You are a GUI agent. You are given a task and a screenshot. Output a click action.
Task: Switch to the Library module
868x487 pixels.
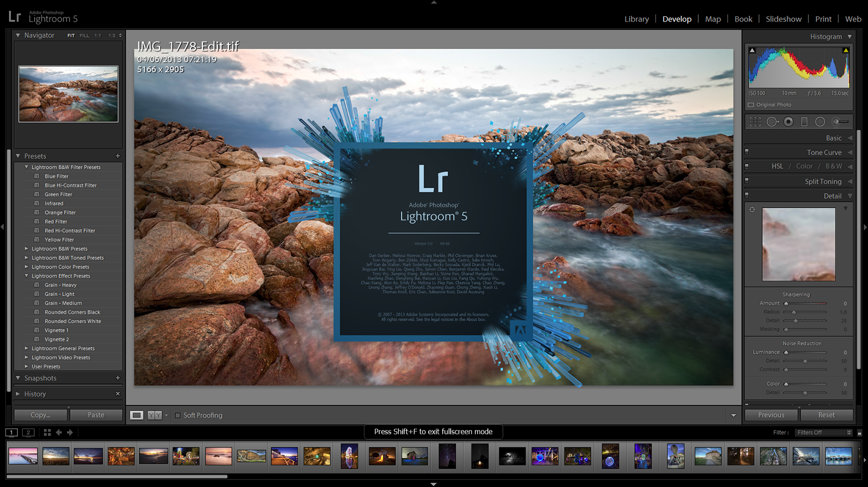pos(636,19)
